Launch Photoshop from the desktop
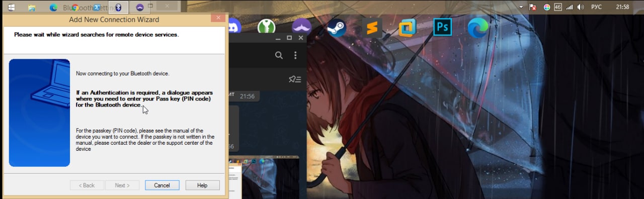 coord(443,27)
